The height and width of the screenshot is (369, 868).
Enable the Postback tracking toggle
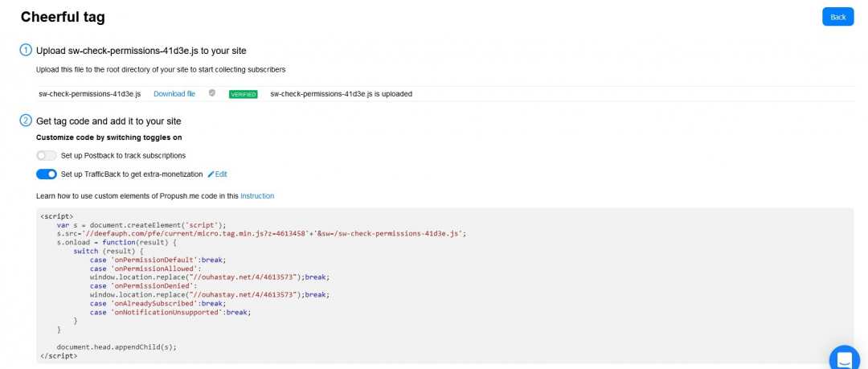pos(46,155)
